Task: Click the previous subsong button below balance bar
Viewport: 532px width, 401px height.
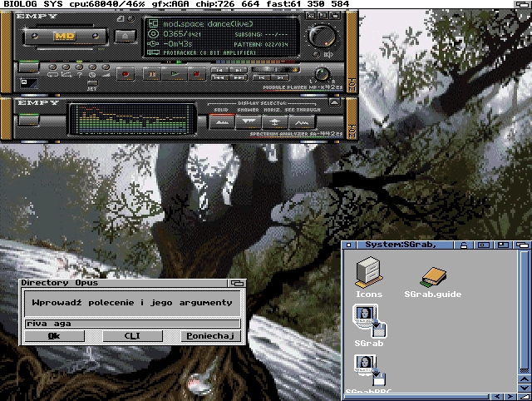Action: coord(262,77)
